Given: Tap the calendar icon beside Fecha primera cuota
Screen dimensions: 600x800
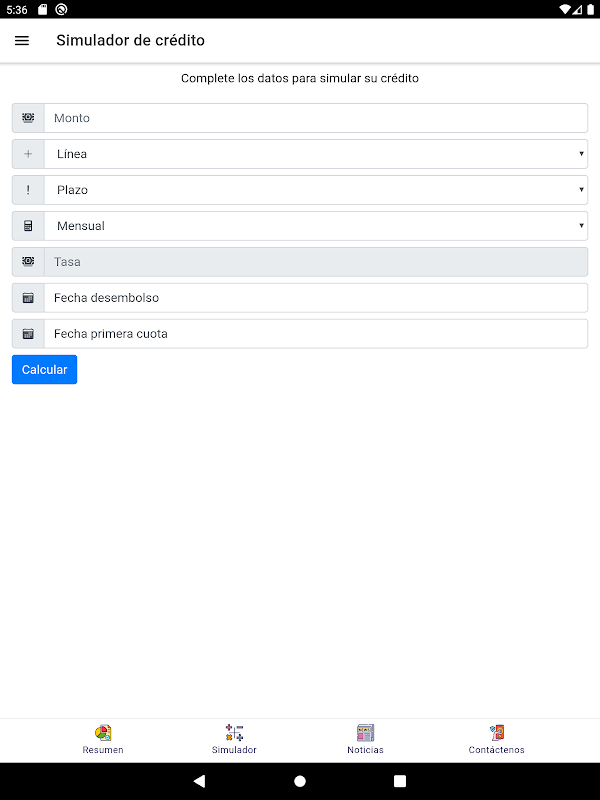Looking at the screenshot, I should tap(28, 334).
